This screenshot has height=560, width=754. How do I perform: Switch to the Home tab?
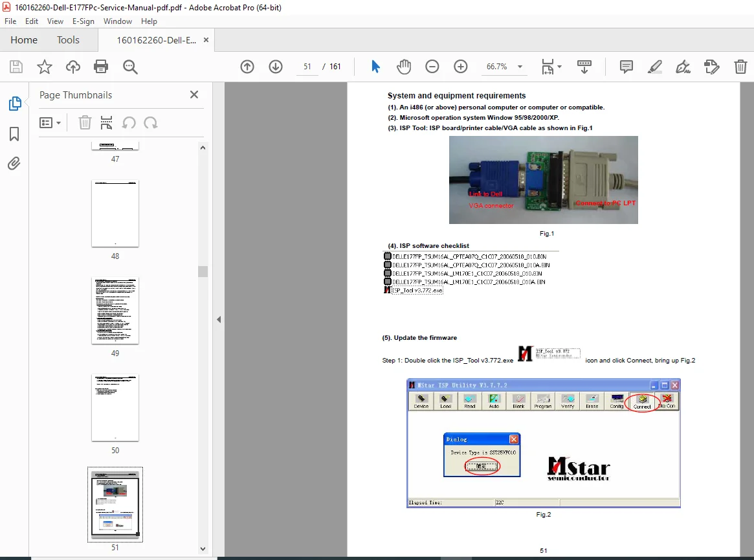point(24,40)
